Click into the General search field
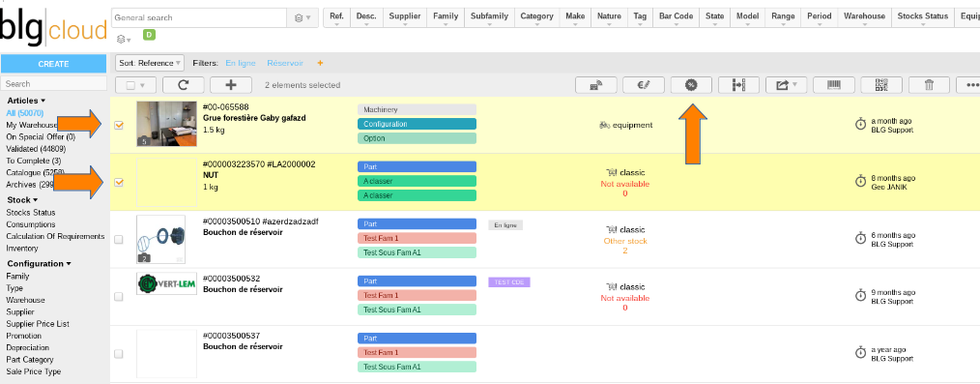This screenshot has width=980, height=384. (200, 17)
